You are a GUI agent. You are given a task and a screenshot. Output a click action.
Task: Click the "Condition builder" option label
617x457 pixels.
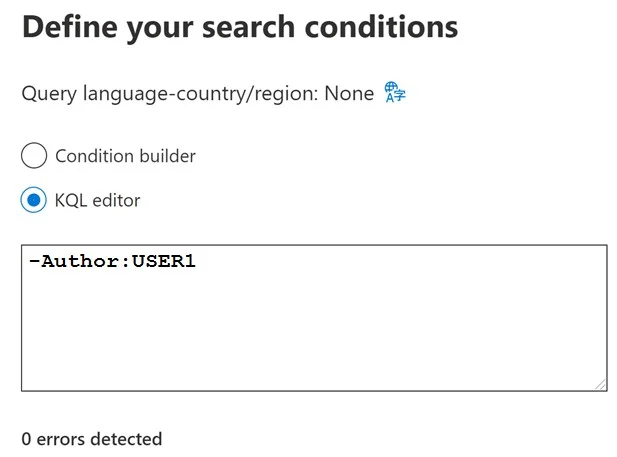pyautogui.click(x=126, y=156)
